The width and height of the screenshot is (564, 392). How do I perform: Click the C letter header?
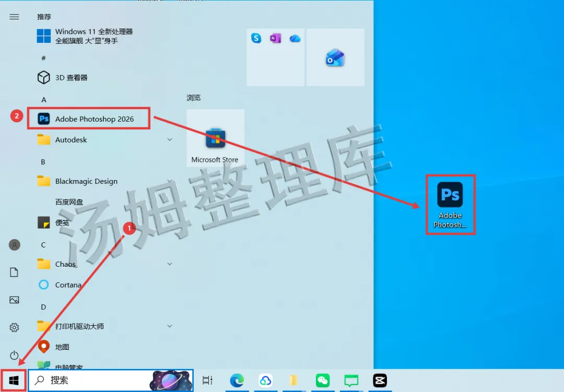point(43,245)
